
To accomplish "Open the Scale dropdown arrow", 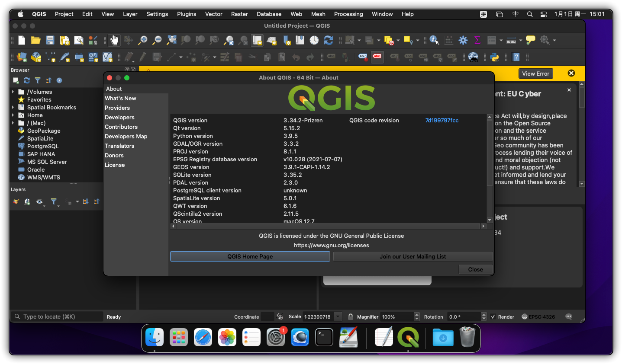I will click(338, 317).
